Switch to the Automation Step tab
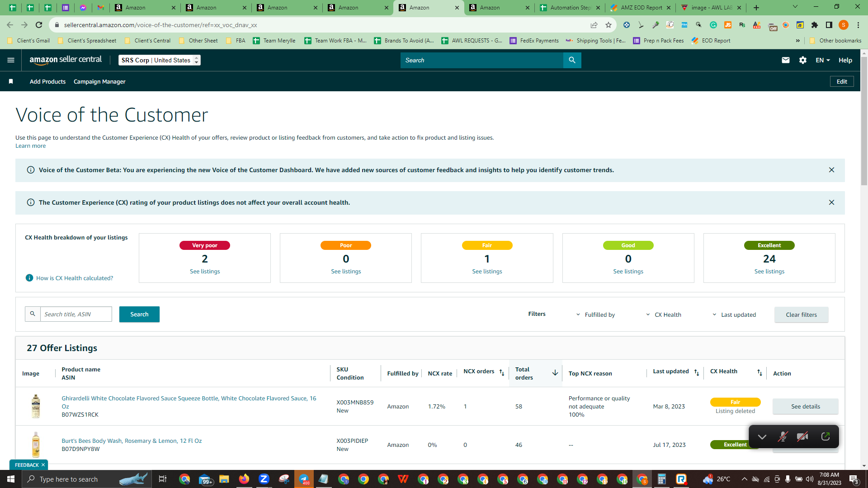Viewport: 868px width, 488px height. click(570, 8)
